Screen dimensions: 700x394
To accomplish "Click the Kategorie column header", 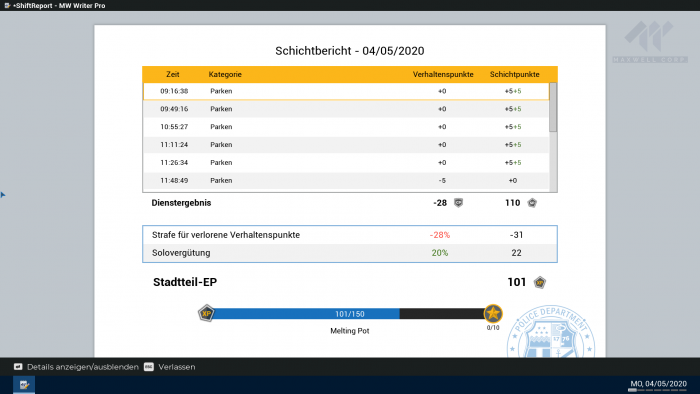I will 225,75.
